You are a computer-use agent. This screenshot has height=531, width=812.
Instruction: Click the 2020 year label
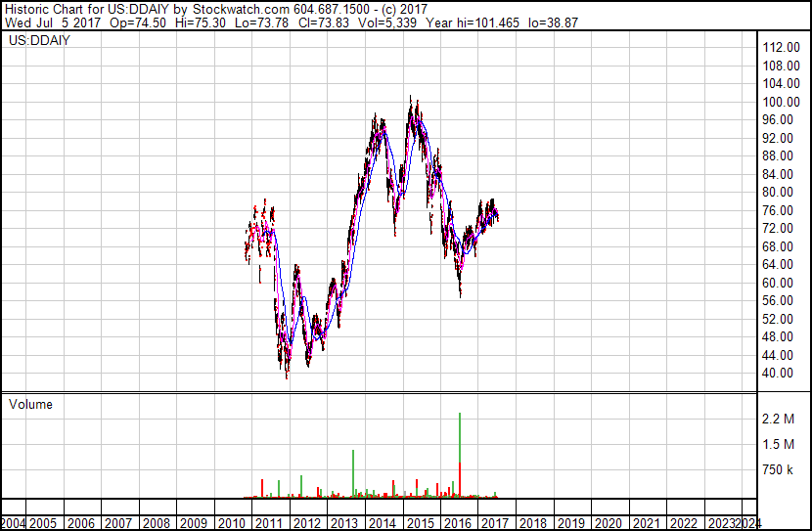tap(607, 523)
